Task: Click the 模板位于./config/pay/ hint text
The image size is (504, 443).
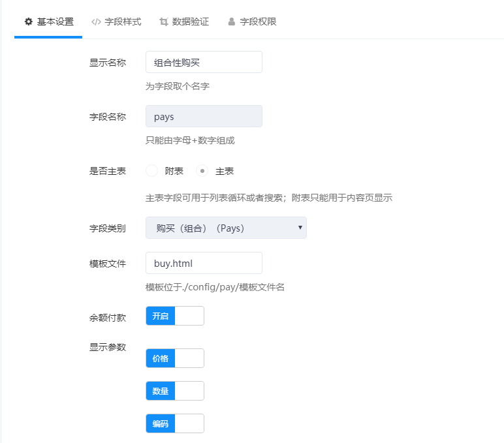Action: click(215, 287)
